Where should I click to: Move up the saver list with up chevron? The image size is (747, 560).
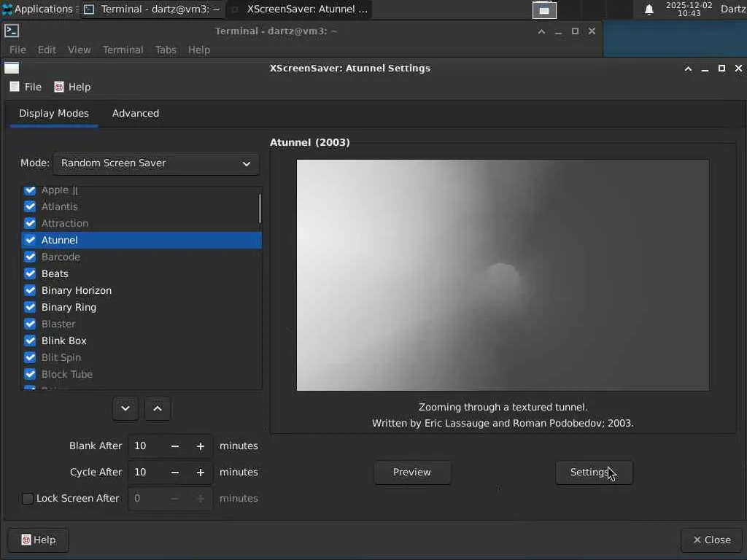[158, 408]
